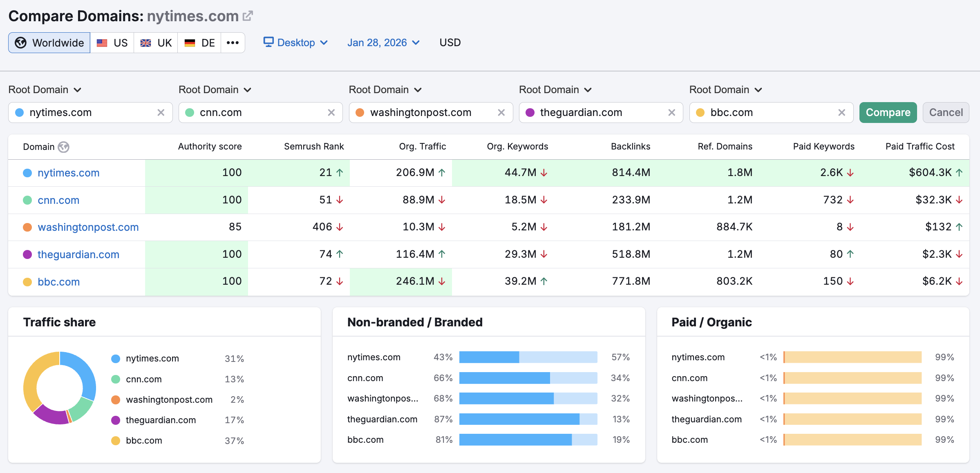
Task: Open the Desktop device dropdown
Action: tap(295, 43)
